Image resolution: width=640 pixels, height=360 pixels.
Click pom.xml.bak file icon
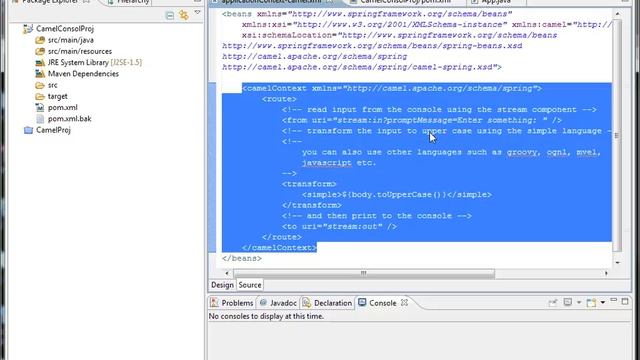[x=40, y=119]
